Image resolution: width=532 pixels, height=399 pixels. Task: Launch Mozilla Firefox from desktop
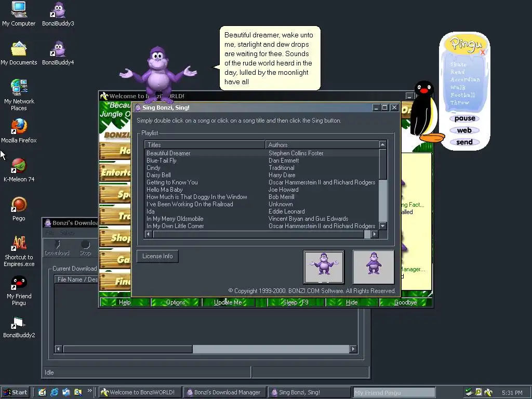click(19, 130)
